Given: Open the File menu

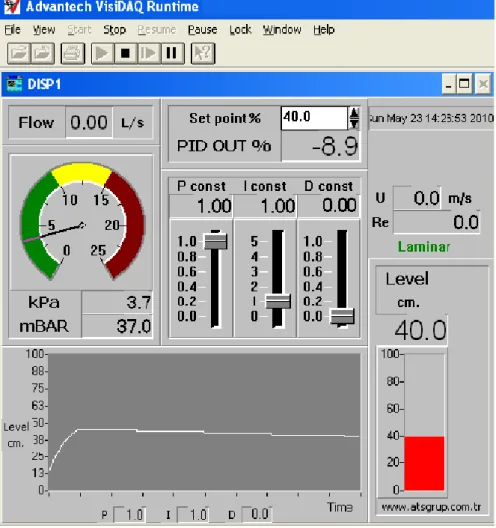Looking at the screenshot, I should point(12,30).
